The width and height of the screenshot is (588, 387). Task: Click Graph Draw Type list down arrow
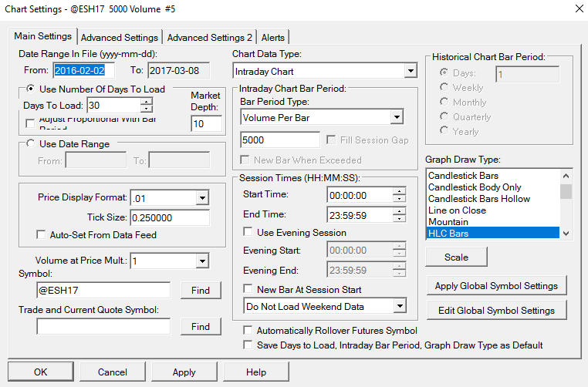(566, 233)
